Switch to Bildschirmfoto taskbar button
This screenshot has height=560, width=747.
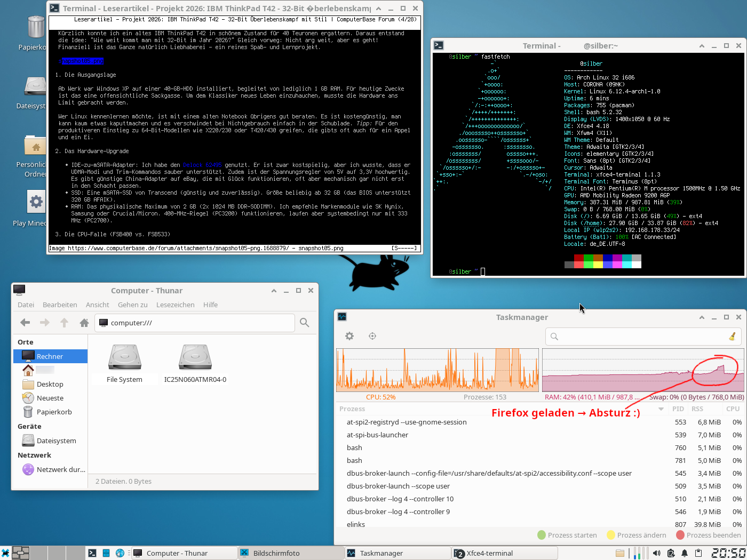point(291,553)
